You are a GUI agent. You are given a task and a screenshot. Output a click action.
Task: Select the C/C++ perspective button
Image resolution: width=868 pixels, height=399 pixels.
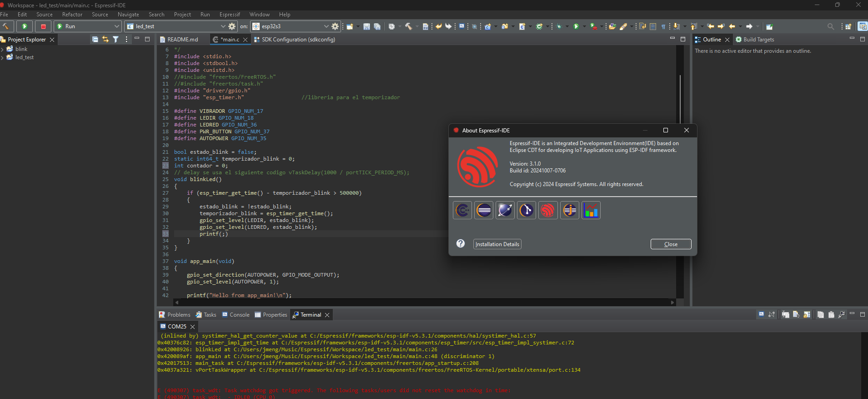click(862, 26)
